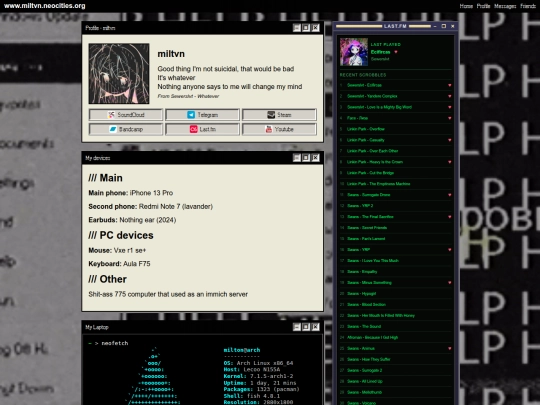Open track Swans - Empathy

coord(362,272)
